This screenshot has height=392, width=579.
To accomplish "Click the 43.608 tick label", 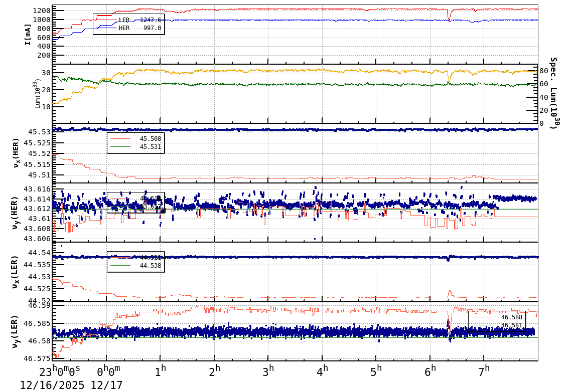I will click(x=37, y=229).
